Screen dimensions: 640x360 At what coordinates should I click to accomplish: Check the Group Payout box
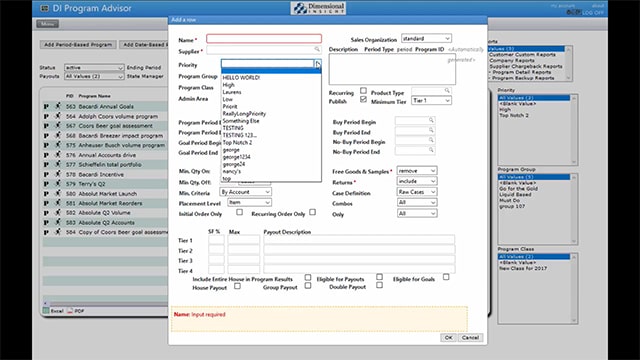click(308, 286)
